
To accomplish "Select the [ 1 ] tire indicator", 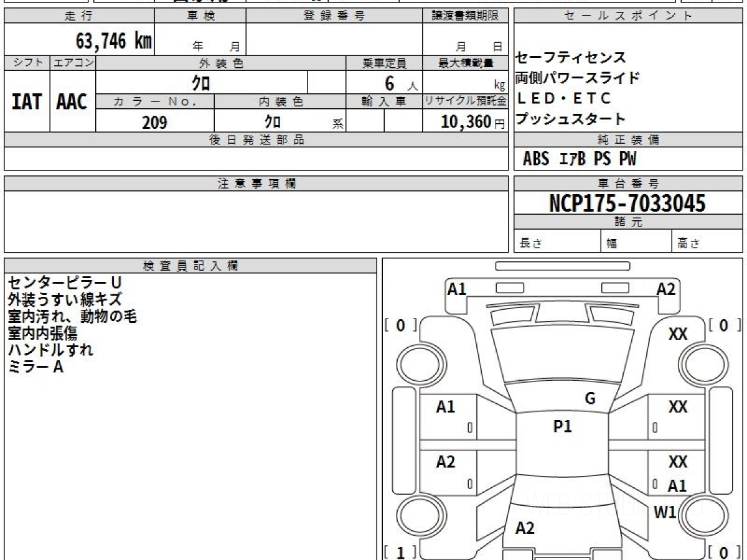I will coord(401,552).
